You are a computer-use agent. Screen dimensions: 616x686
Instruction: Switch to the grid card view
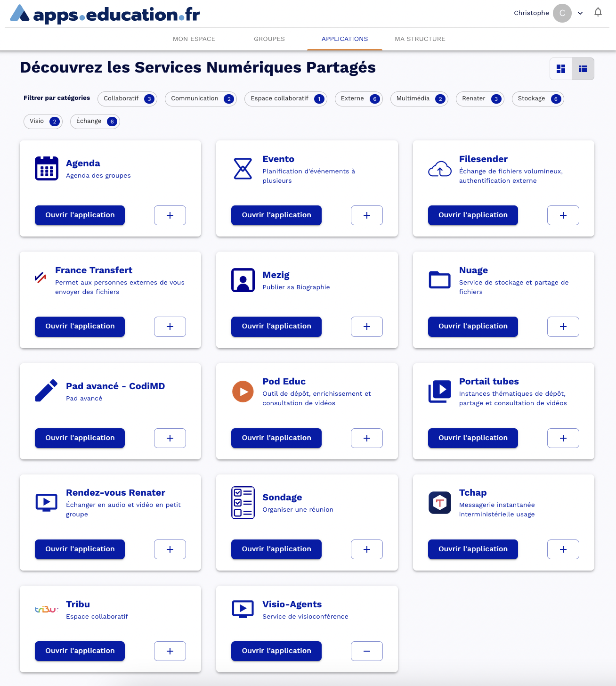pos(561,69)
